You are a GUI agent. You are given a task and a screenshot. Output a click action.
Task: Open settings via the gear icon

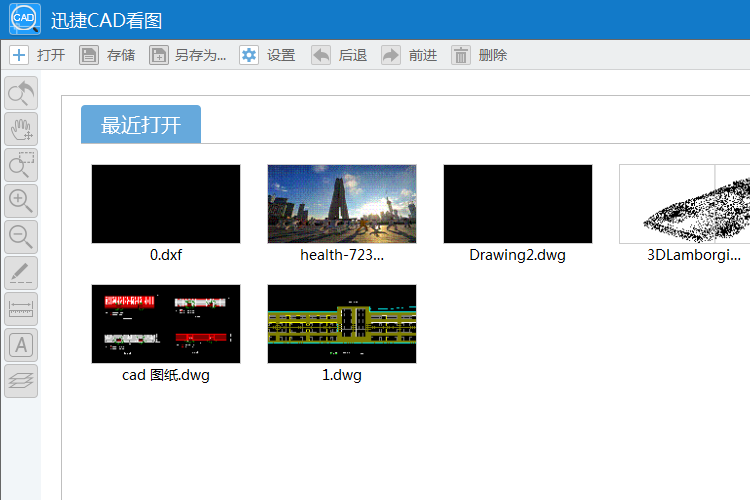pyautogui.click(x=249, y=55)
